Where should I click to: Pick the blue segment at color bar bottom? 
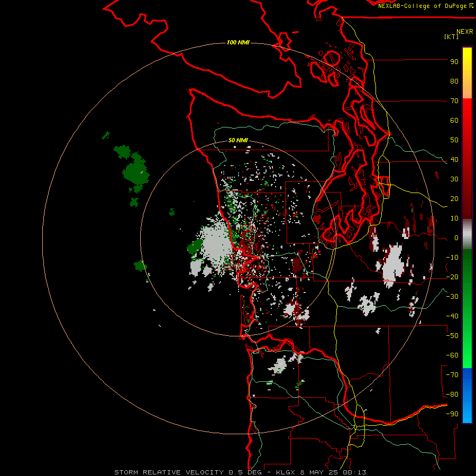click(x=467, y=396)
